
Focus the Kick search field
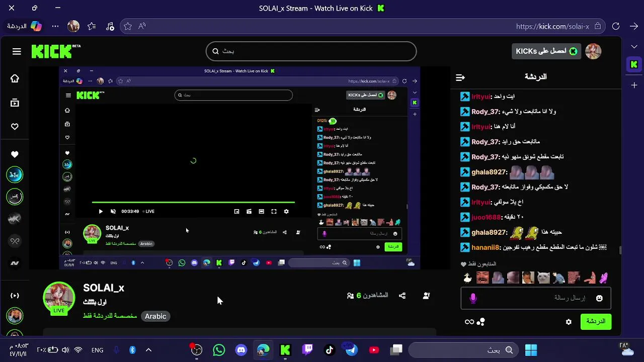pyautogui.click(x=311, y=51)
